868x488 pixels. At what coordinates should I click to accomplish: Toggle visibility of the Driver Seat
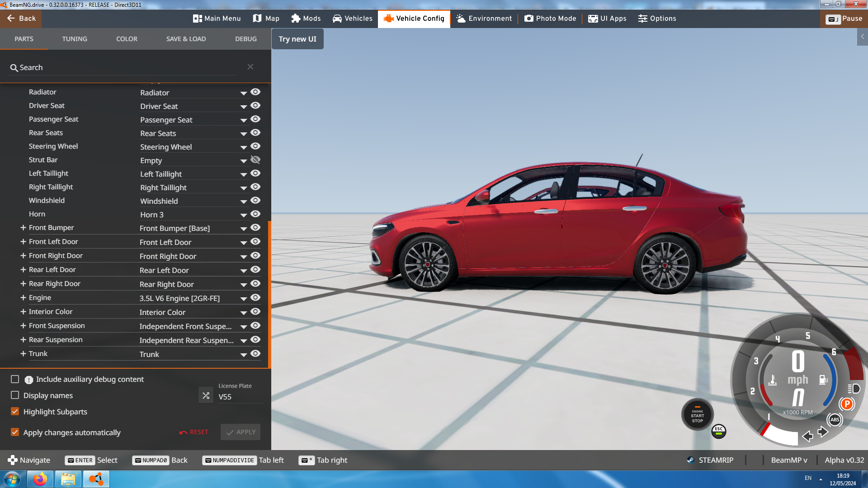[255, 105]
